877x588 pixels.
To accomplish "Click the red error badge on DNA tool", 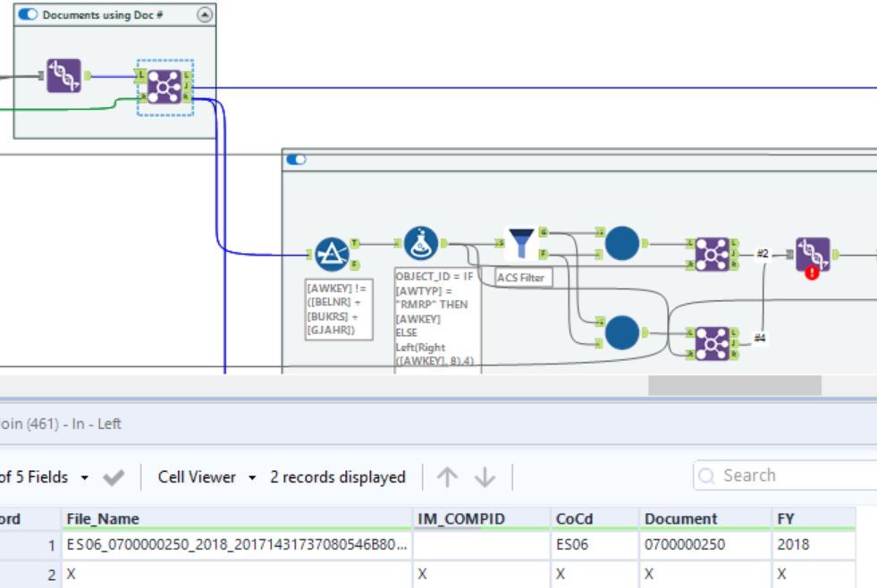I will 812,273.
